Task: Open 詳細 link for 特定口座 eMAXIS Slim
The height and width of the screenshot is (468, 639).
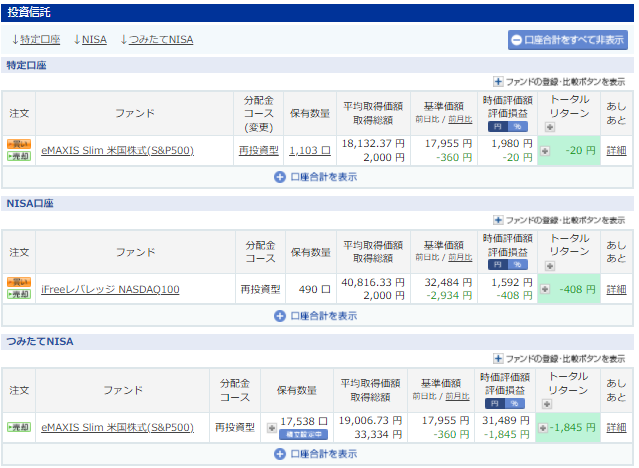Action: 616,150
